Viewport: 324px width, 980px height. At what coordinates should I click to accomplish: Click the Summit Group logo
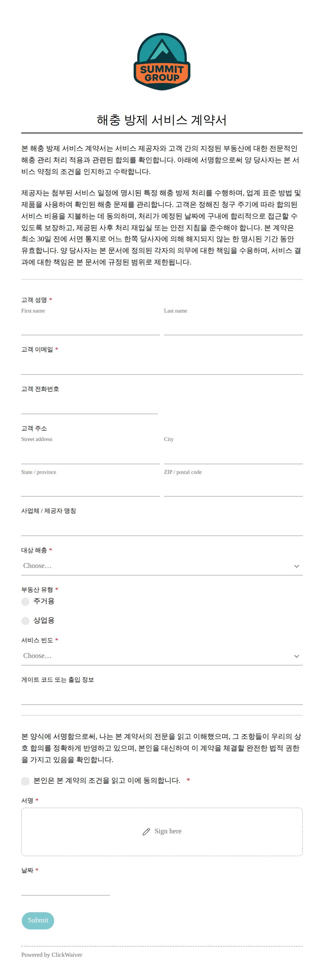[162, 62]
